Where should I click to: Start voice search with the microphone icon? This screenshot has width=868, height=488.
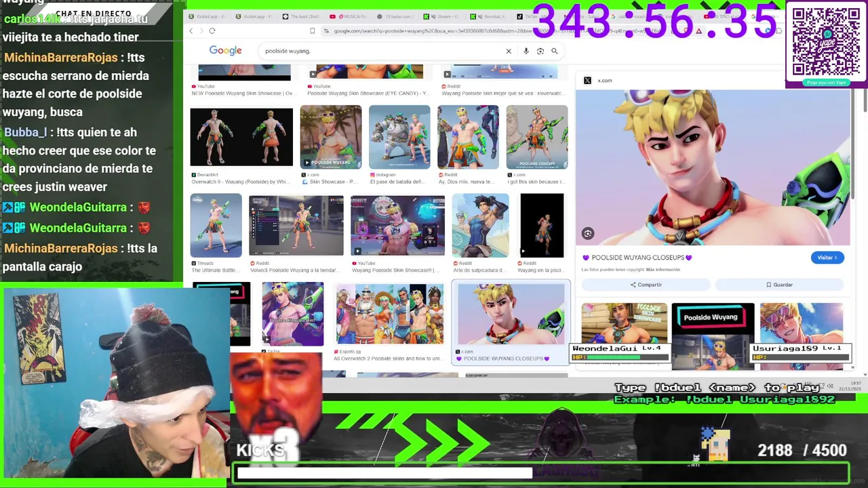pyautogui.click(x=526, y=51)
